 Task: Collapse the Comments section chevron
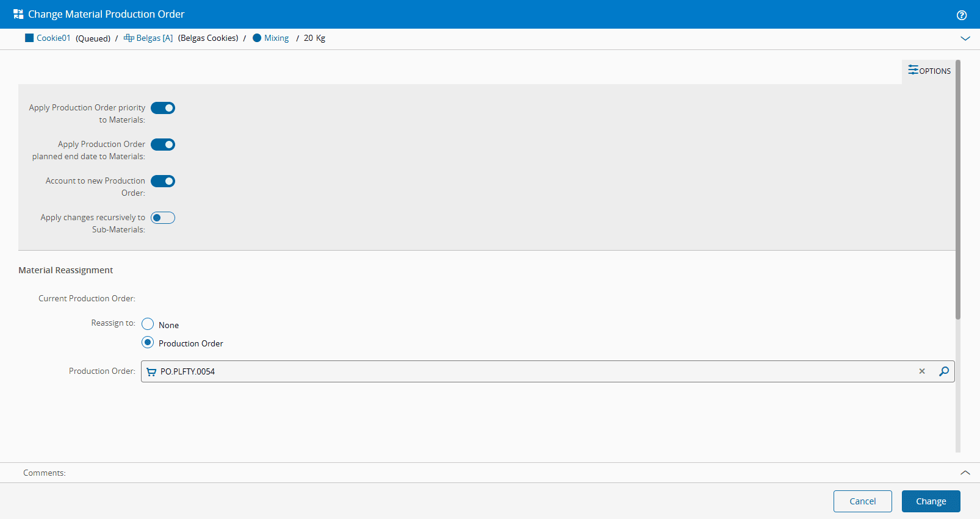(x=965, y=473)
